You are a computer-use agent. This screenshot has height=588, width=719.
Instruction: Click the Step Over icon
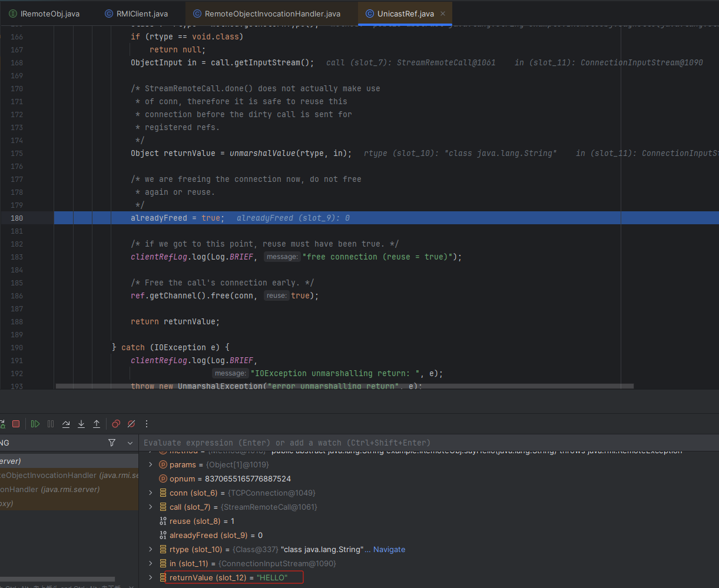pos(66,424)
